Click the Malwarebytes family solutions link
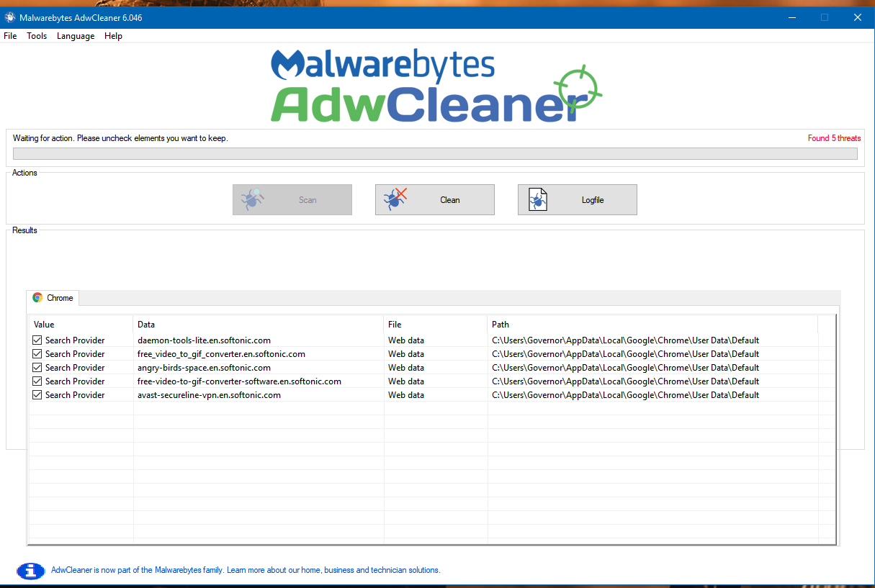875x588 pixels. coord(246,570)
